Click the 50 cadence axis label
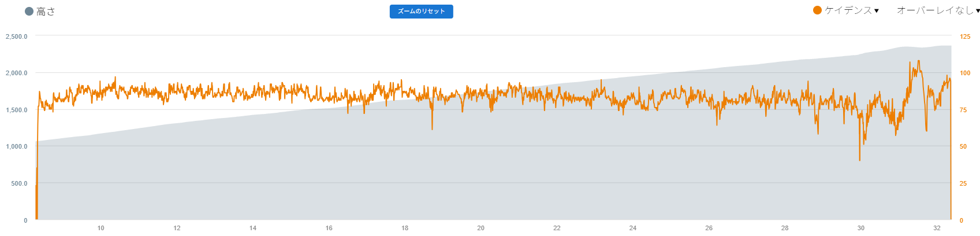 963,146
